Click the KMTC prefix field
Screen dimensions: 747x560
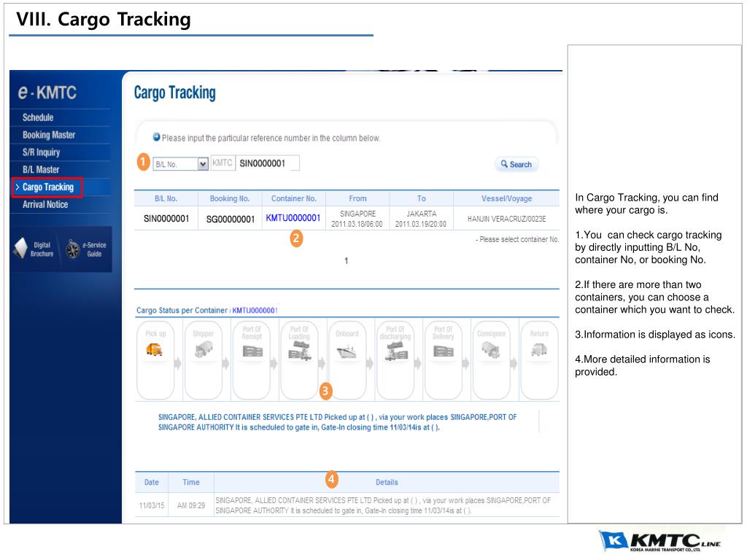[222, 163]
